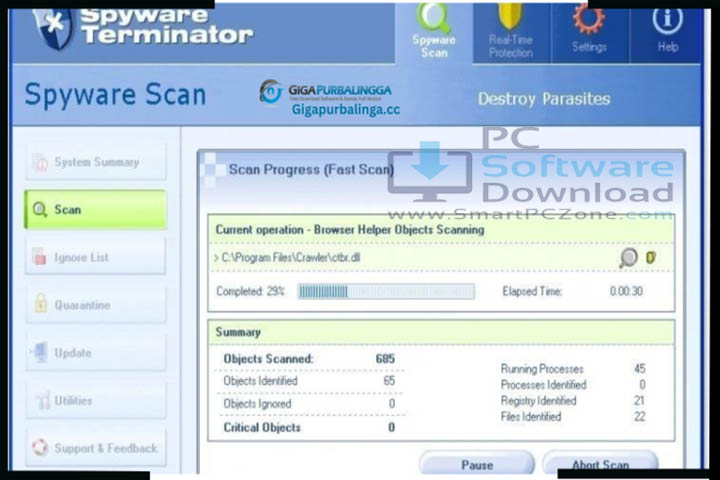
Task: Click the Ignore List sidebar icon
Action: tap(40, 256)
